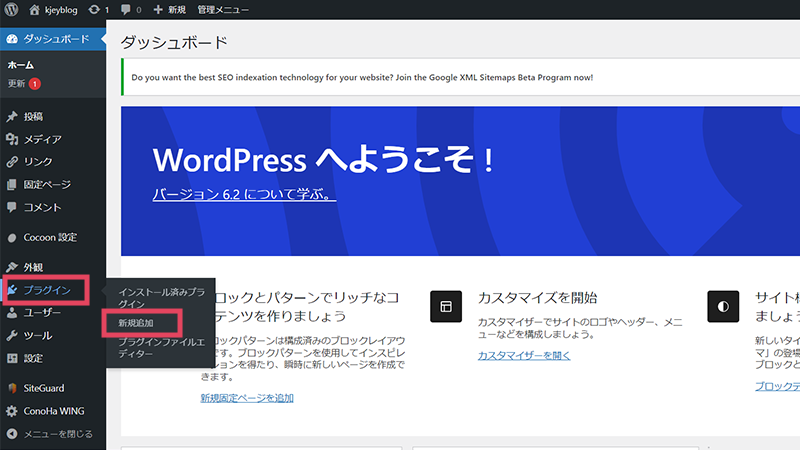
Task: Click the collapse arrow icon for メニューを閉じる
Action: [12, 434]
